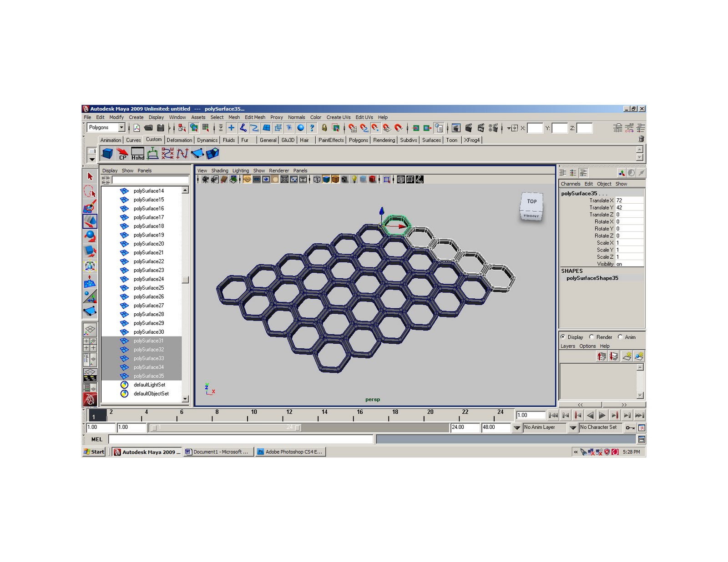Open the shelf options arrow menu
728x562 pixels.
pyautogui.click(x=92, y=159)
